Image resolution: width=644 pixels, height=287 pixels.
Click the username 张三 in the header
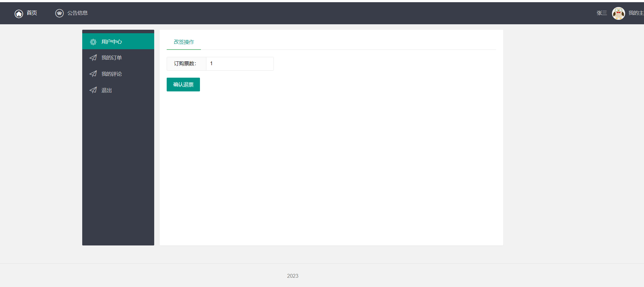[x=601, y=13]
